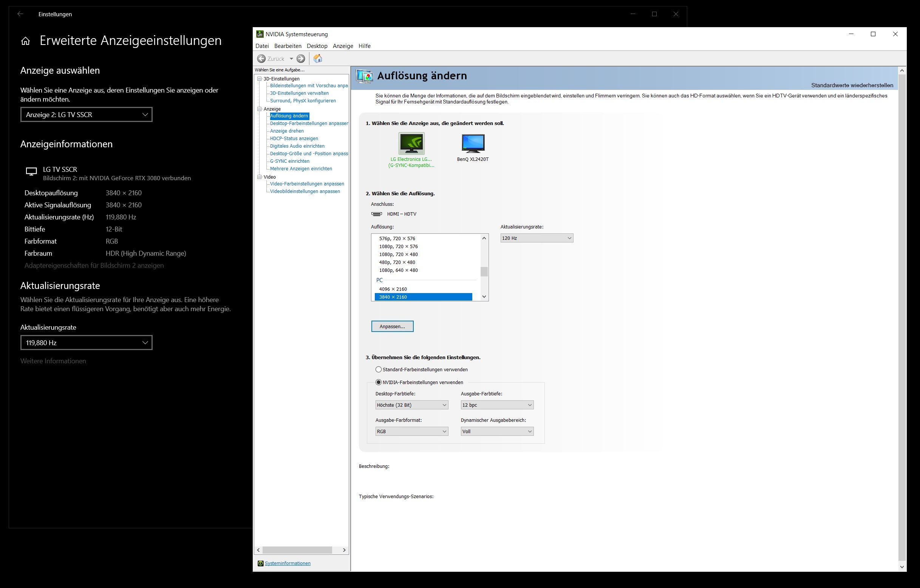
Task: Click the resolution list scrollbar thumb
Action: click(484, 272)
